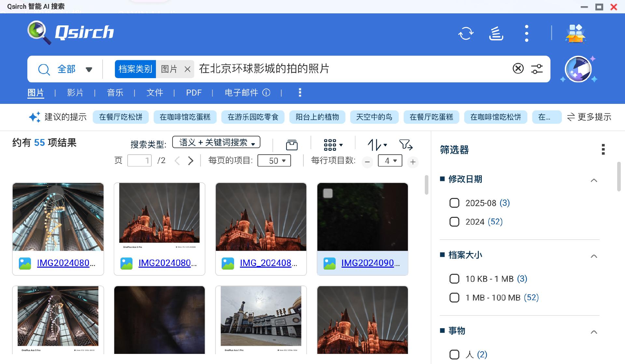Check the 1 MB - 100 MB size filter
Screen dimensions: 625x364
pos(454,298)
